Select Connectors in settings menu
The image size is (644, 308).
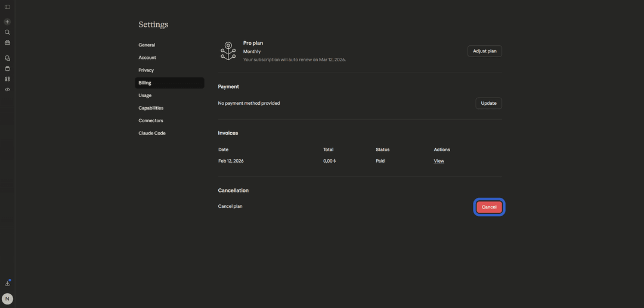[151, 120]
